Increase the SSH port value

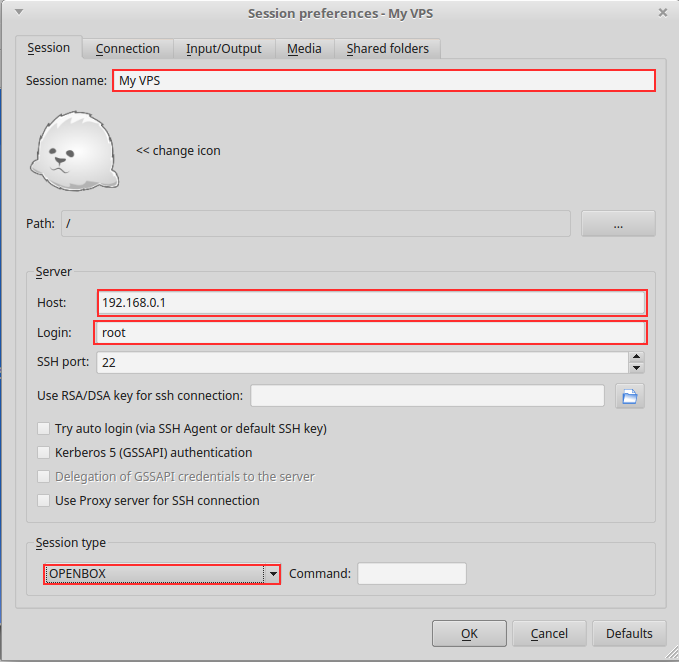636,357
